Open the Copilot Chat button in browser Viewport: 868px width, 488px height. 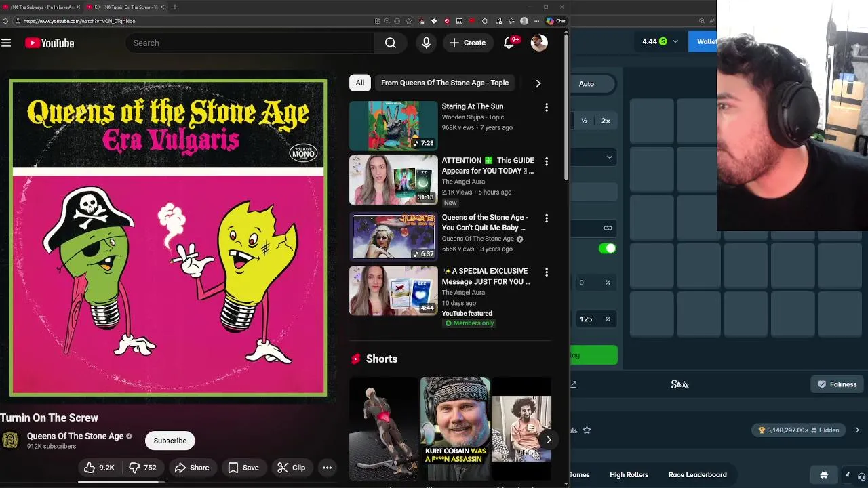click(556, 21)
